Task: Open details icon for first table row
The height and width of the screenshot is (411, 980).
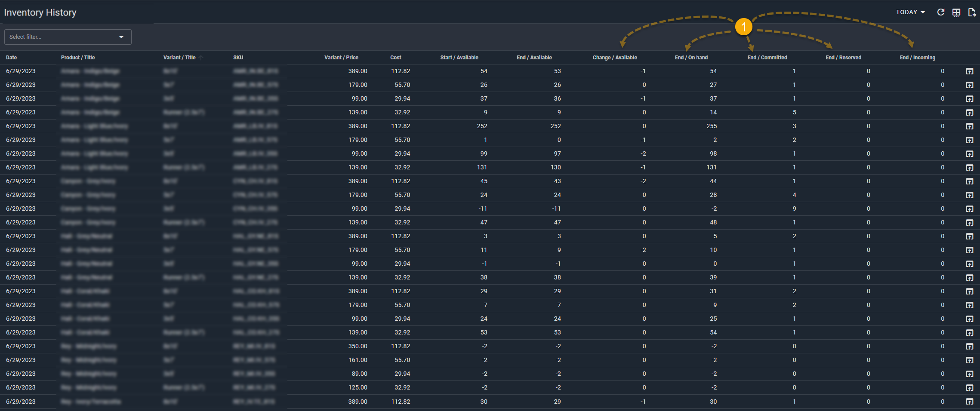Action: click(x=969, y=71)
